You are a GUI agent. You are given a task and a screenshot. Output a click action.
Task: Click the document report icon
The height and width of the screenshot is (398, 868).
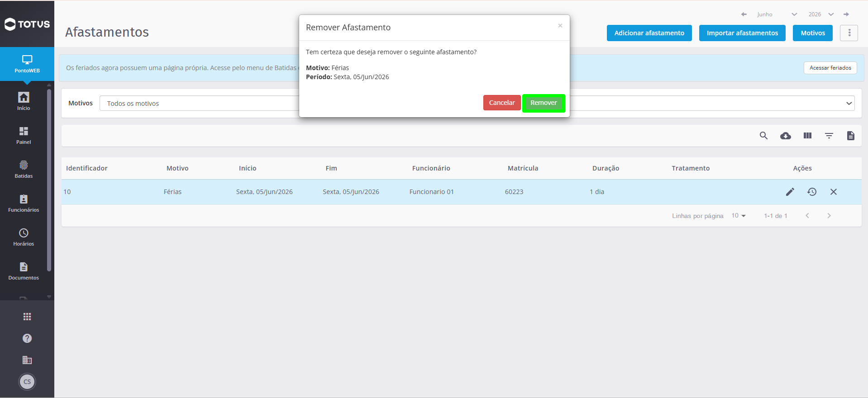click(851, 136)
